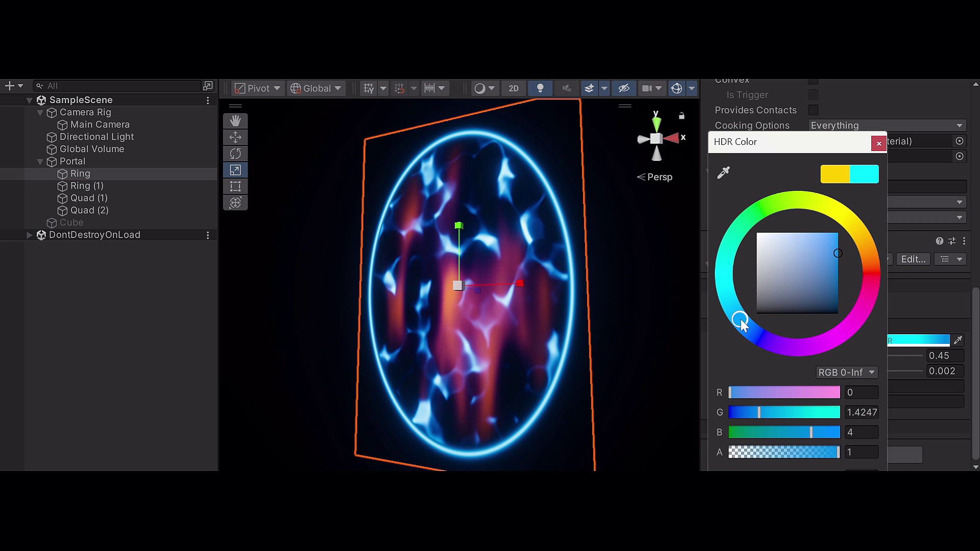Click the grid visibility icon in toolbar
This screenshot has width=980, height=551.
[x=369, y=88]
